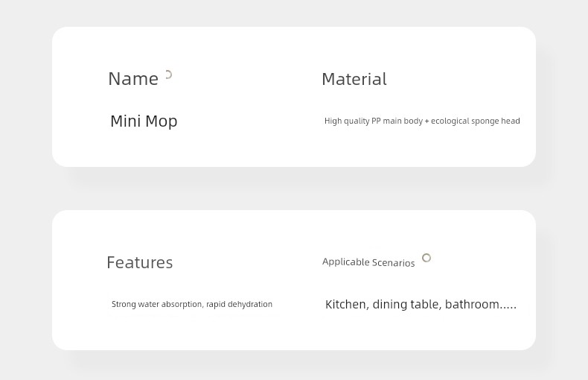Click the words 'High quality PP'

(353, 121)
